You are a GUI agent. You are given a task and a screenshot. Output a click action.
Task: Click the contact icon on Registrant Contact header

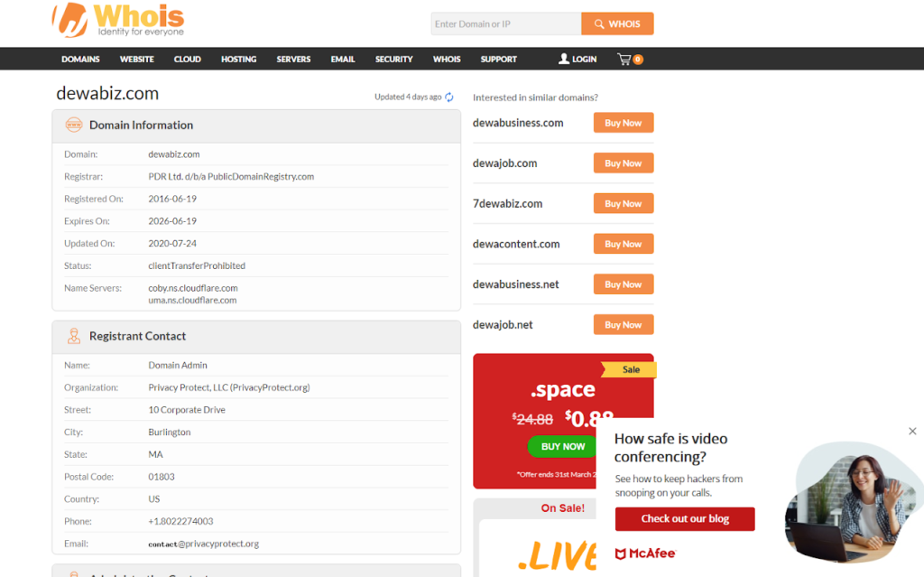(73, 336)
